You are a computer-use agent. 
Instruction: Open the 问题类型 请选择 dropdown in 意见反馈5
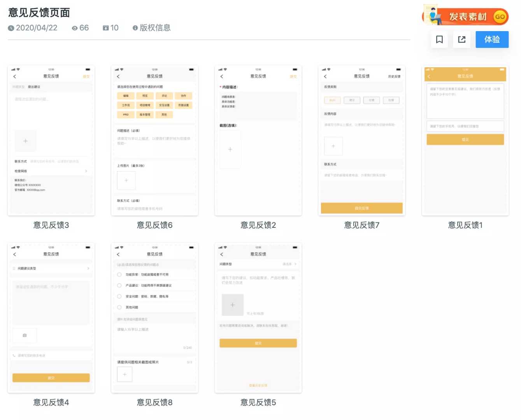[289, 264]
